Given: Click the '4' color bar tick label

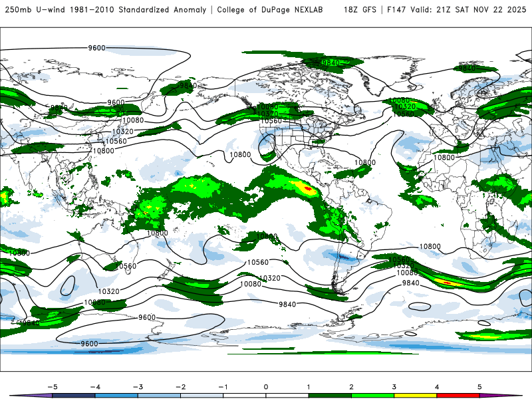Looking at the screenshot, I should [x=437, y=387].
